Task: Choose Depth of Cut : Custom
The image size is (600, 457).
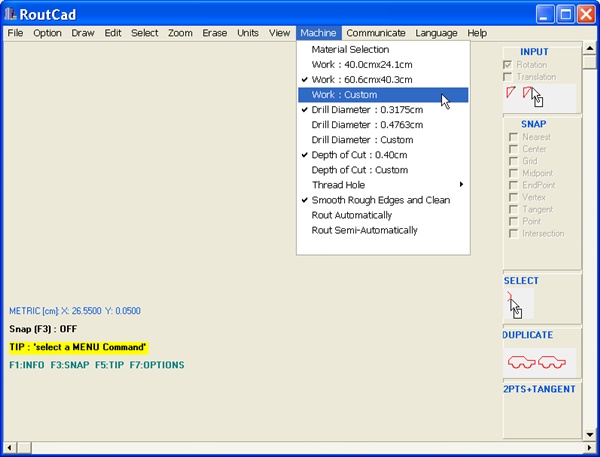Action: click(383, 170)
